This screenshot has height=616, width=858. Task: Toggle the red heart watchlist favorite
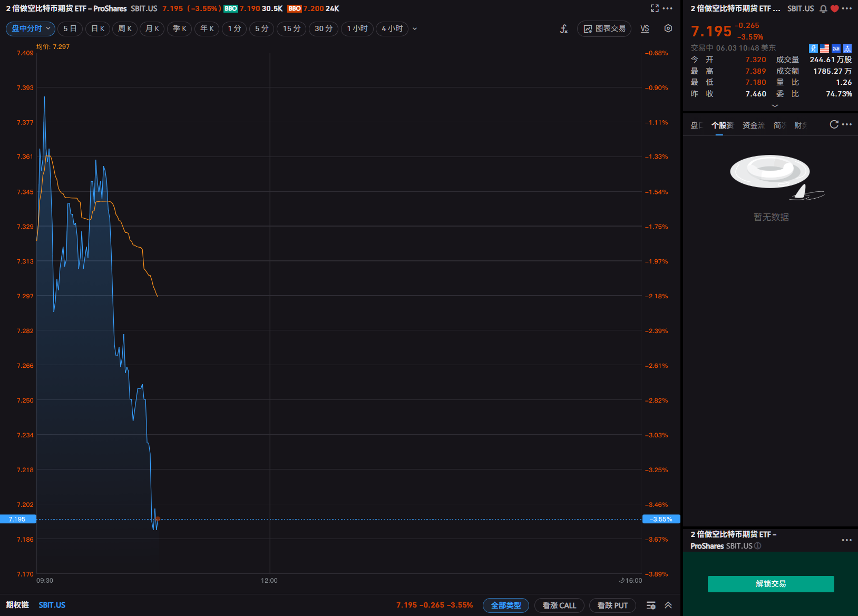(834, 8)
